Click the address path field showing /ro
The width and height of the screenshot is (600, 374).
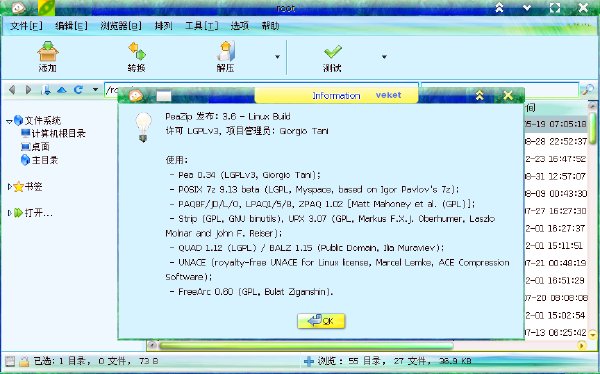tap(261, 90)
